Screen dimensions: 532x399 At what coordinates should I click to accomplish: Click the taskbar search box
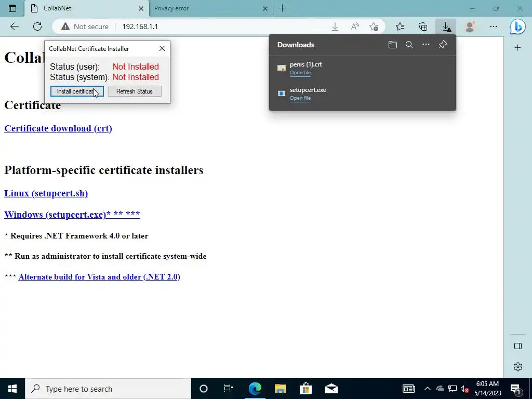(x=108, y=389)
